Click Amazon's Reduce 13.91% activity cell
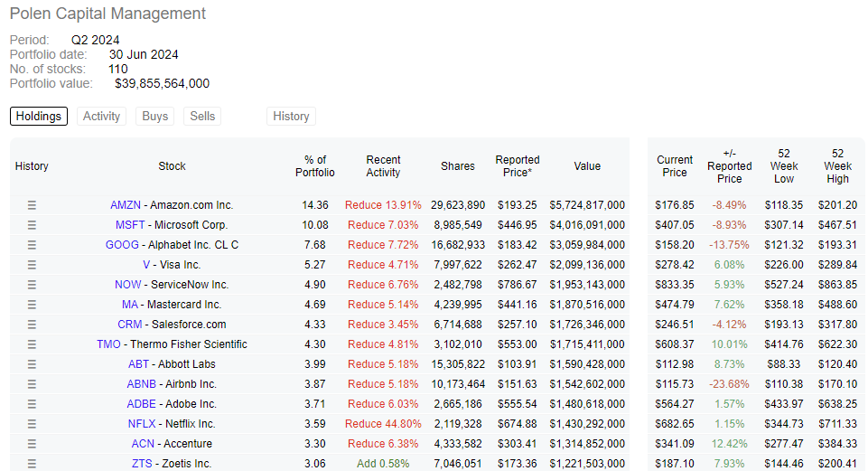This screenshot has height=471, width=868. [x=383, y=205]
